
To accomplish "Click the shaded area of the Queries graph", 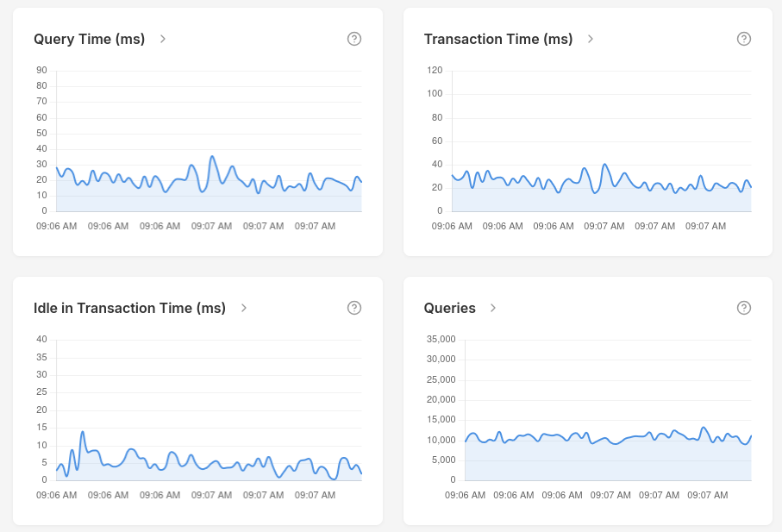I will tap(604, 461).
